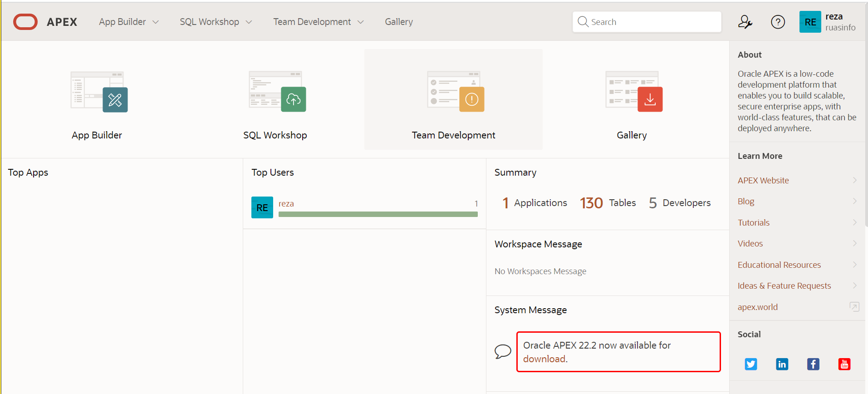Open the Team Development tile icon

tap(456, 91)
